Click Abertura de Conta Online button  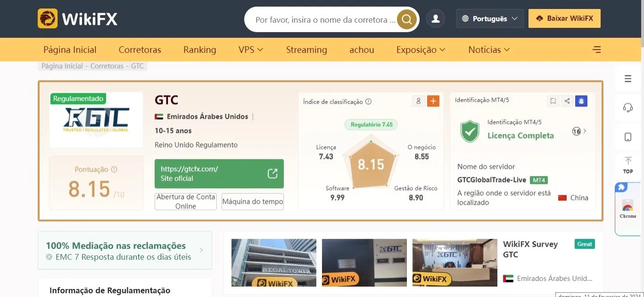[x=186, y=201]
